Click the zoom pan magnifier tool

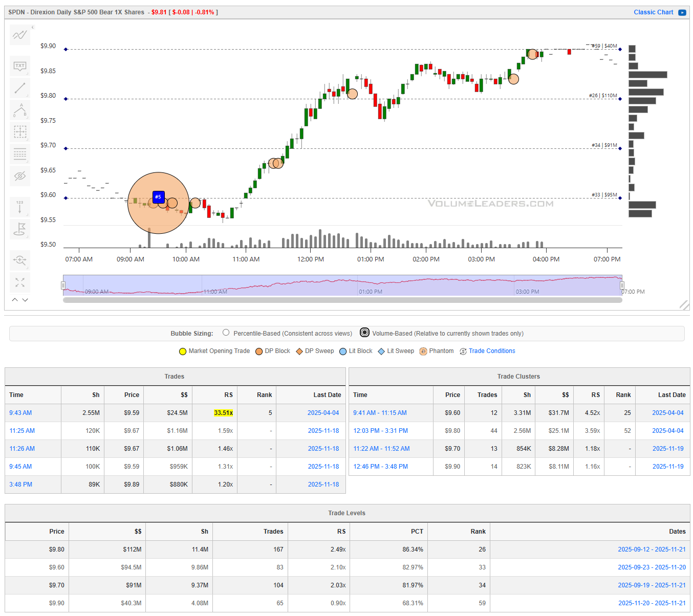(x=20, y=260)
